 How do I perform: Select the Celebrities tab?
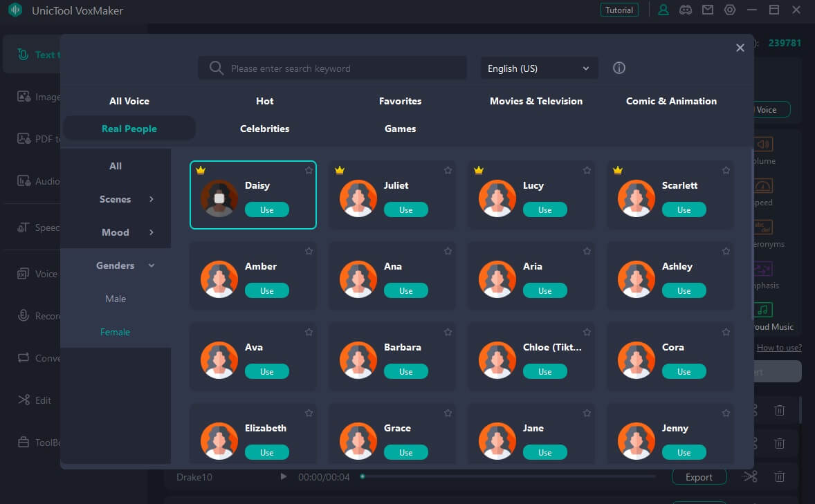(264, 129)
